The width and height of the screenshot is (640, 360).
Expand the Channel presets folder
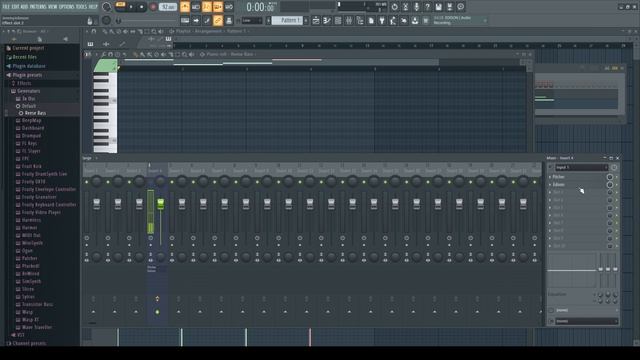[29, 343]
